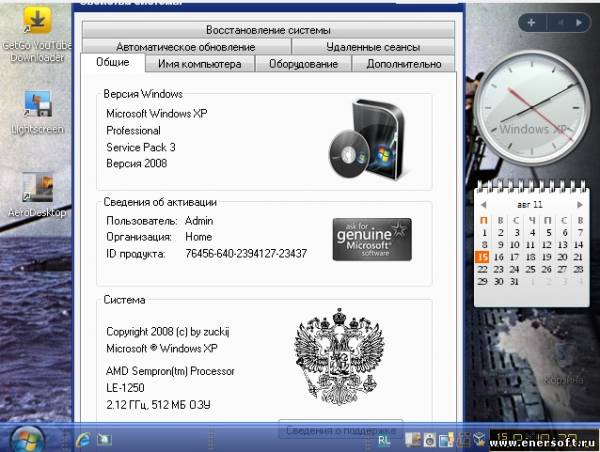Image resolution: width=600 pixels, height=452 pixels.
Task: Open the Дополнительно tab
Action: pyautogui.click(x=404, y=64)
